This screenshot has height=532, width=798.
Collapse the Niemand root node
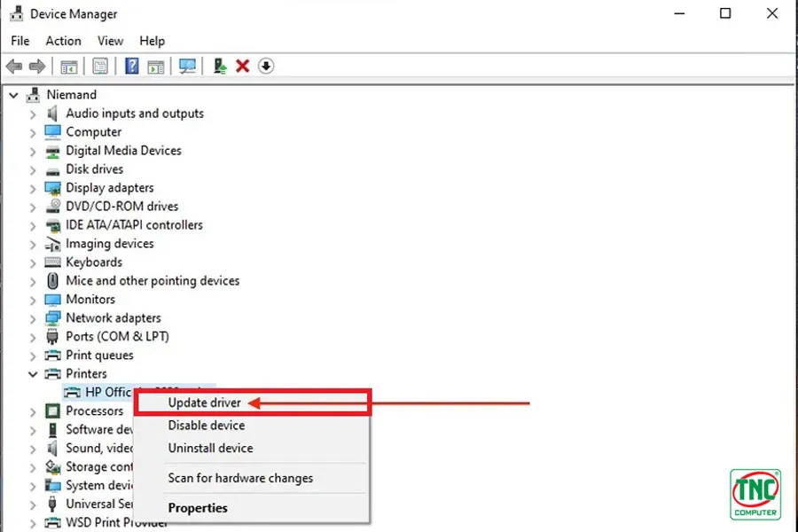point(13,95)
